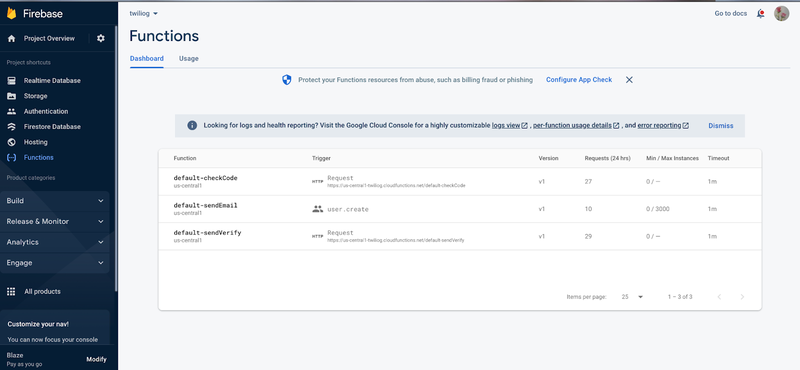Go to previous page arrow
800x370 pixels.
pos(719,297)
